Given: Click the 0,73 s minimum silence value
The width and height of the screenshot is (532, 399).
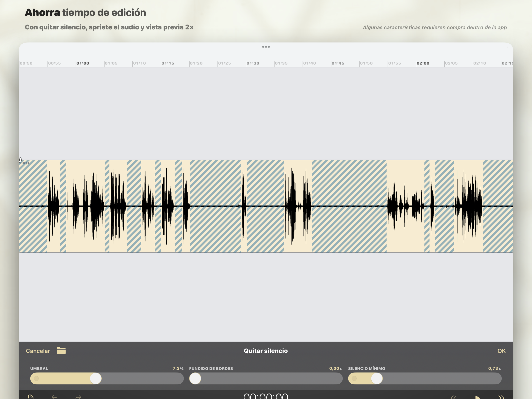Looking at the screenshot, I should point(495,368).
